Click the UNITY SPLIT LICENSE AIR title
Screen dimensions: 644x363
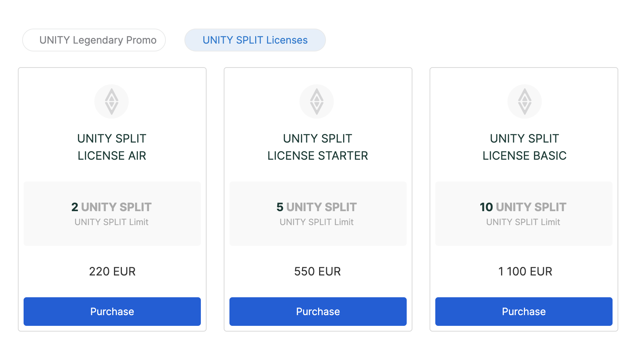pos(112,147)
